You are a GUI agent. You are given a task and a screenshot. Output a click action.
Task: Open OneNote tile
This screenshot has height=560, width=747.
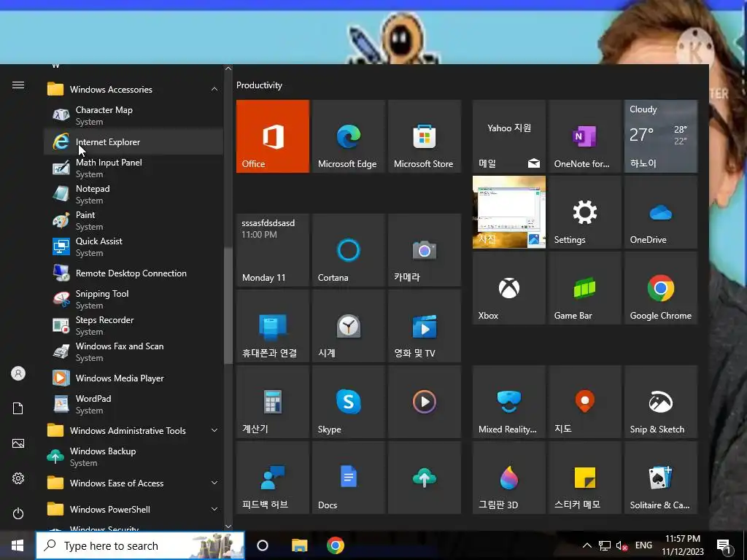coord(584,136)
